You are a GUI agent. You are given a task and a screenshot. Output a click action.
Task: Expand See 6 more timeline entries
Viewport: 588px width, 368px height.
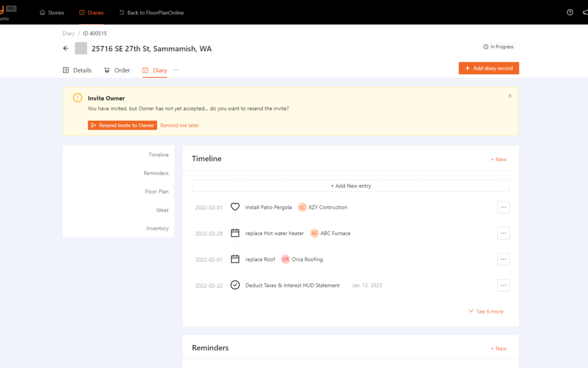pyautogui.click(x=486, y=311)
